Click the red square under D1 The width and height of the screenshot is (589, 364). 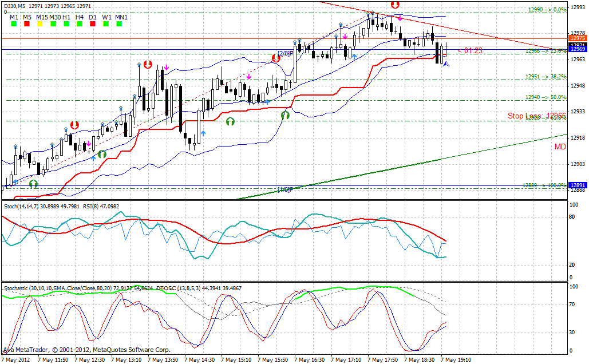coord(93,24)
